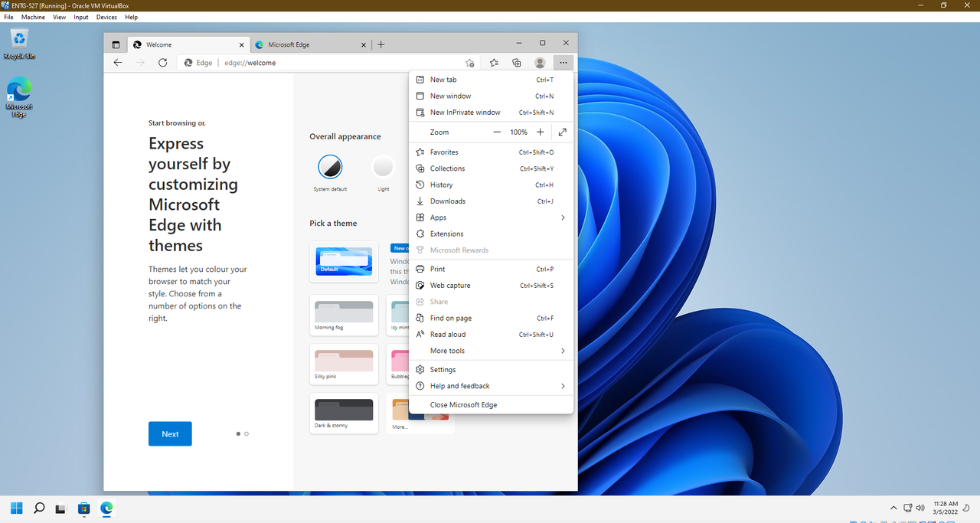Click the Print printer icon in menu
Viewport: 980px width, 523px height.
(x=420, y=269)
